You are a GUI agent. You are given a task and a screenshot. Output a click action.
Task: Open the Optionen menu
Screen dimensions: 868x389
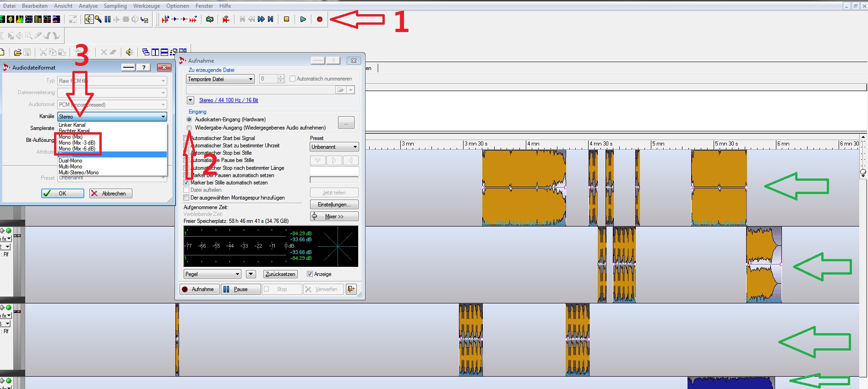coord(178,6)
